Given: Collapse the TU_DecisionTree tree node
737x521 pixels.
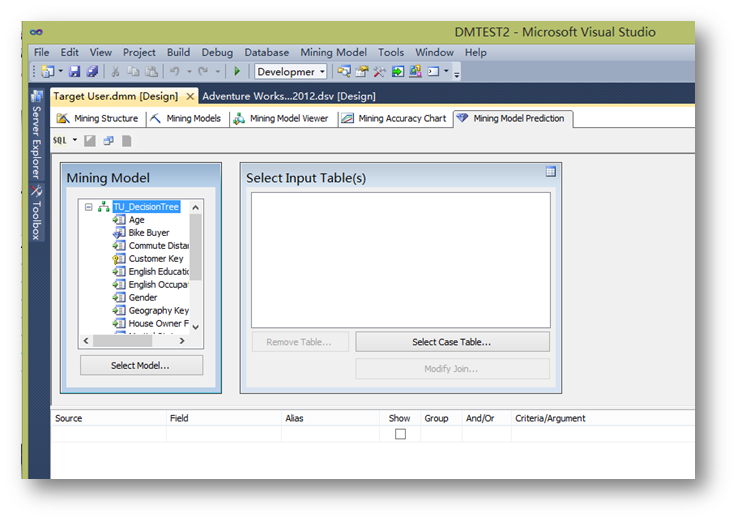Looking at the screenshot, I should click(89, 207).
